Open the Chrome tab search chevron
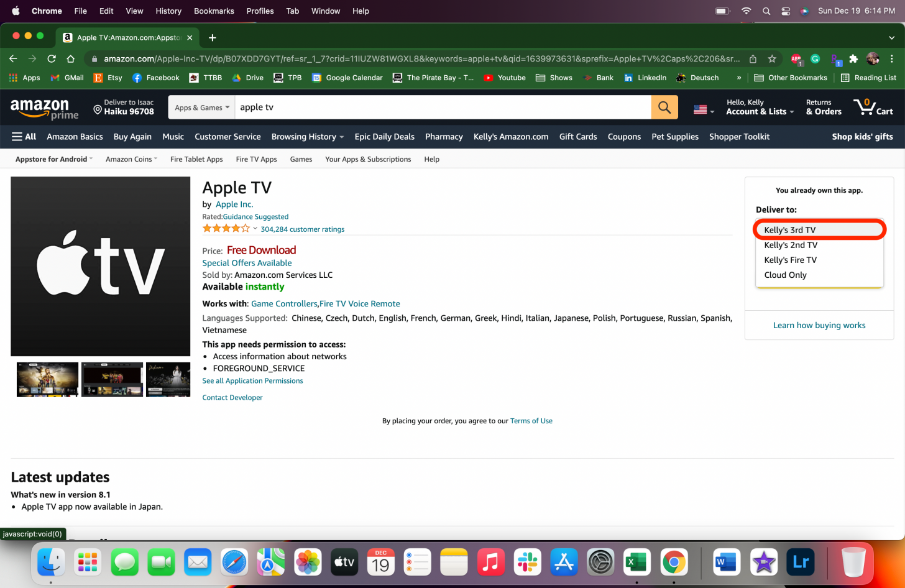The image size is (905, 588). pos(892,37)
